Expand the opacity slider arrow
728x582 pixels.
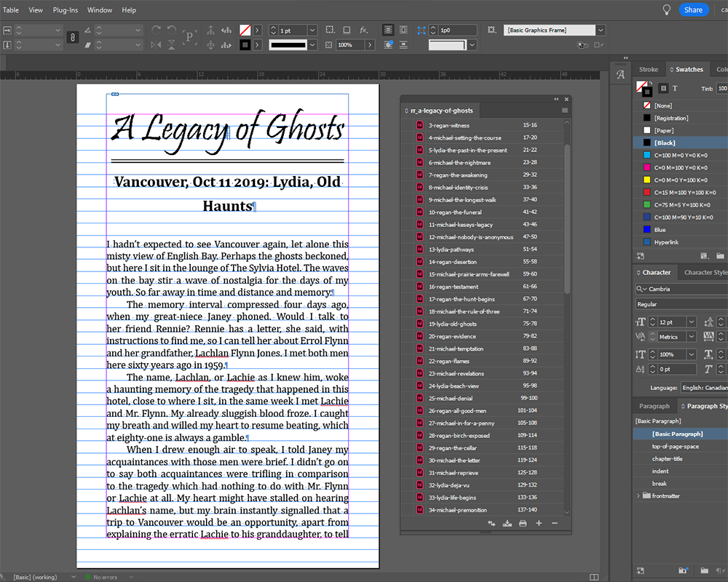[370, 45]
